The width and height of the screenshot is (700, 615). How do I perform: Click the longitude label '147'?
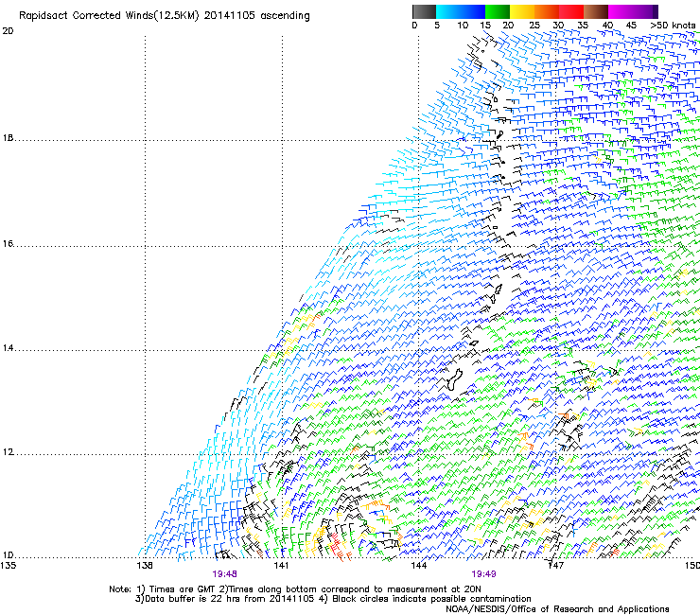tap(555, 566)
